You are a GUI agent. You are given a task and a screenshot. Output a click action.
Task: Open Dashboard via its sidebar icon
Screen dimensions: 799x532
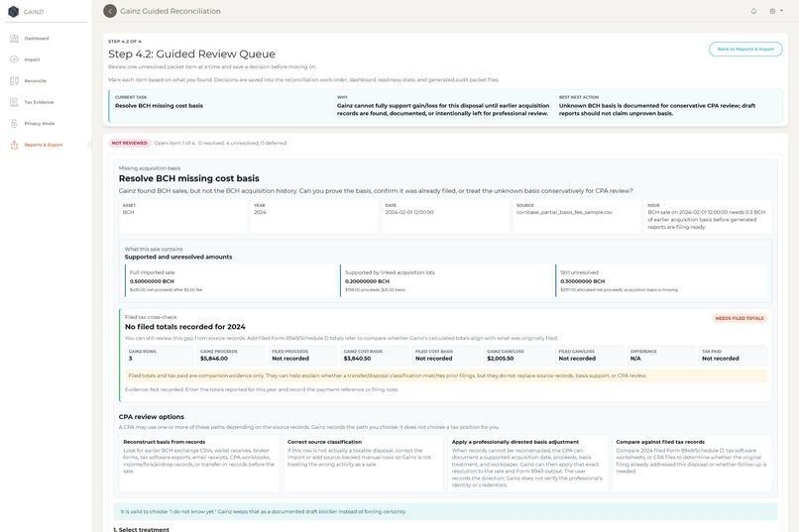(x=14, y=39)
